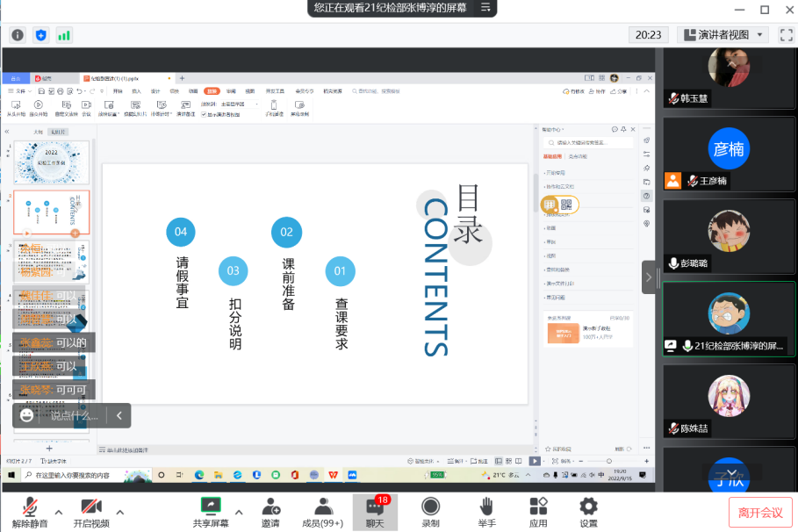The width and height of the screenshot is (798, 532).
Task: Open the Invite participants icon
Action: 270,512
